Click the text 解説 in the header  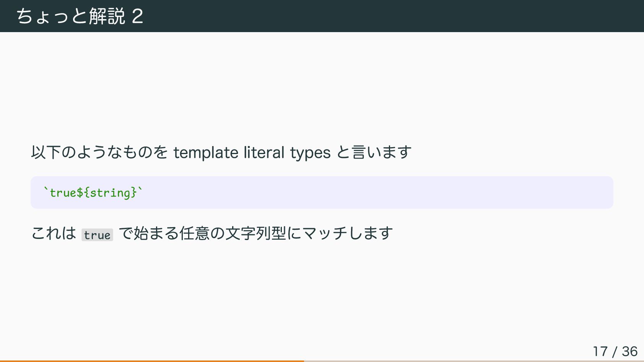point(107,16)
